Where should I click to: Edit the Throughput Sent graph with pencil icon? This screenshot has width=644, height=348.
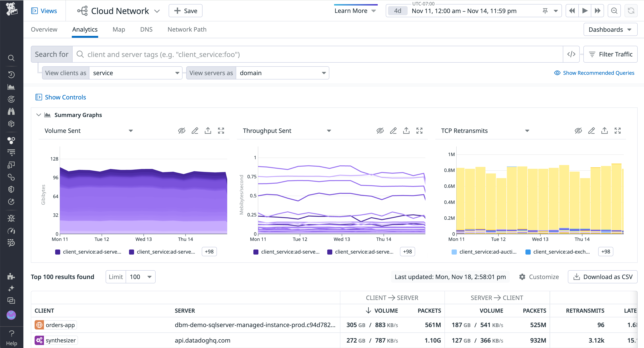point(393,130)
